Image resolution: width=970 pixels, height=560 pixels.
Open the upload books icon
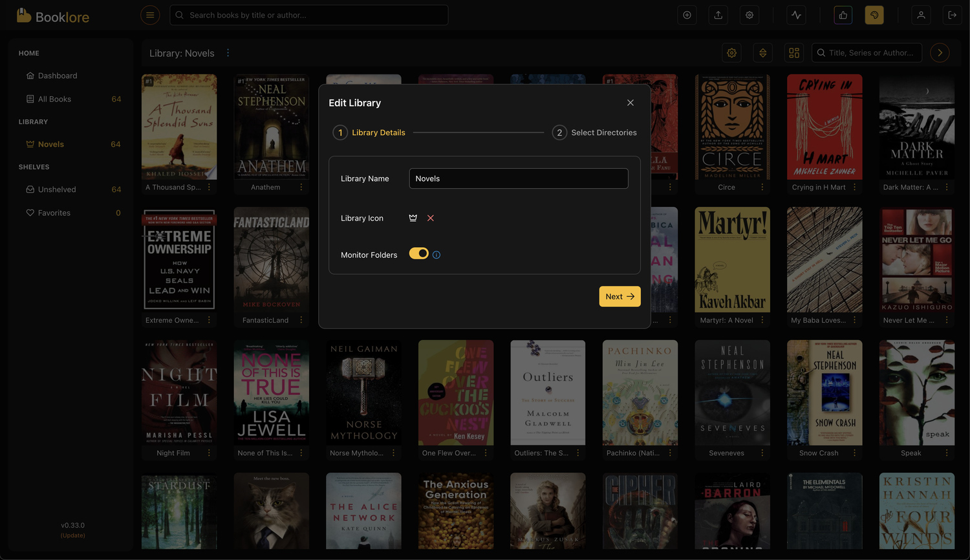(718, 15)
